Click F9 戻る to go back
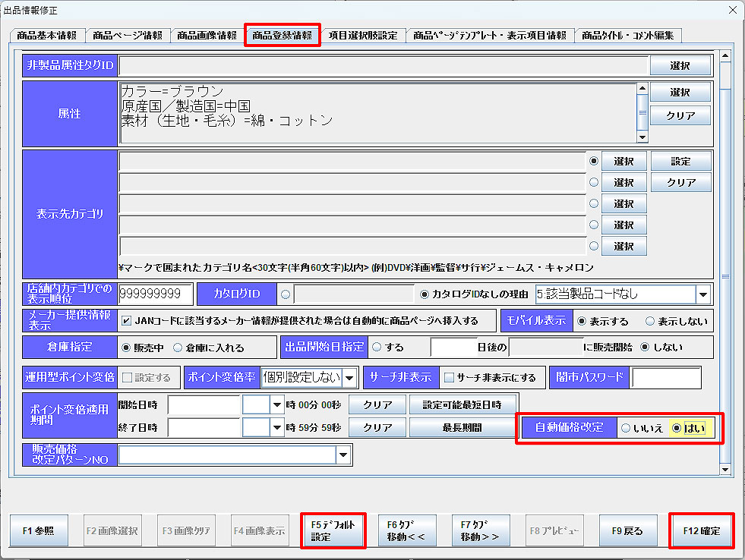 coord(628,530)
